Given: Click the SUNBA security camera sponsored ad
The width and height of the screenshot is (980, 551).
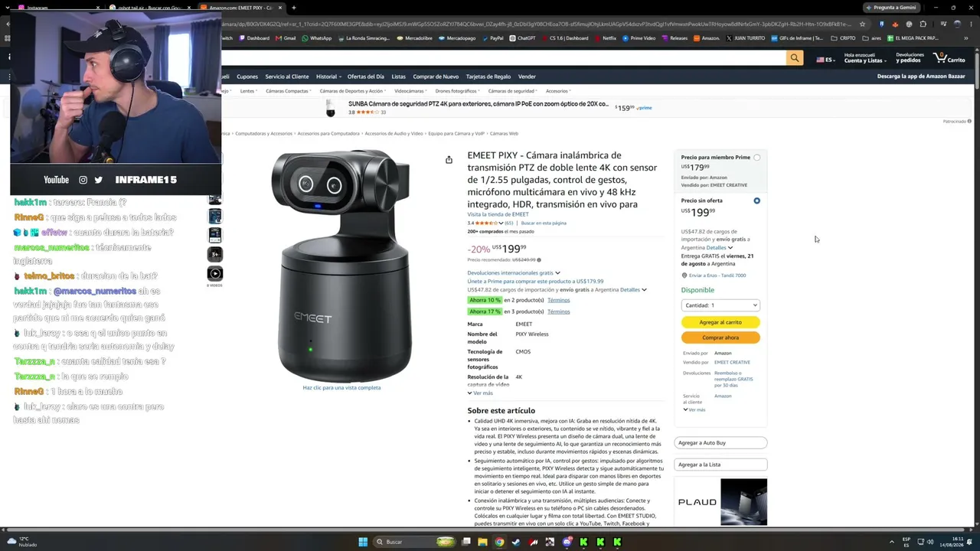Looking at the screenshot, I should [x=488, y=108].
